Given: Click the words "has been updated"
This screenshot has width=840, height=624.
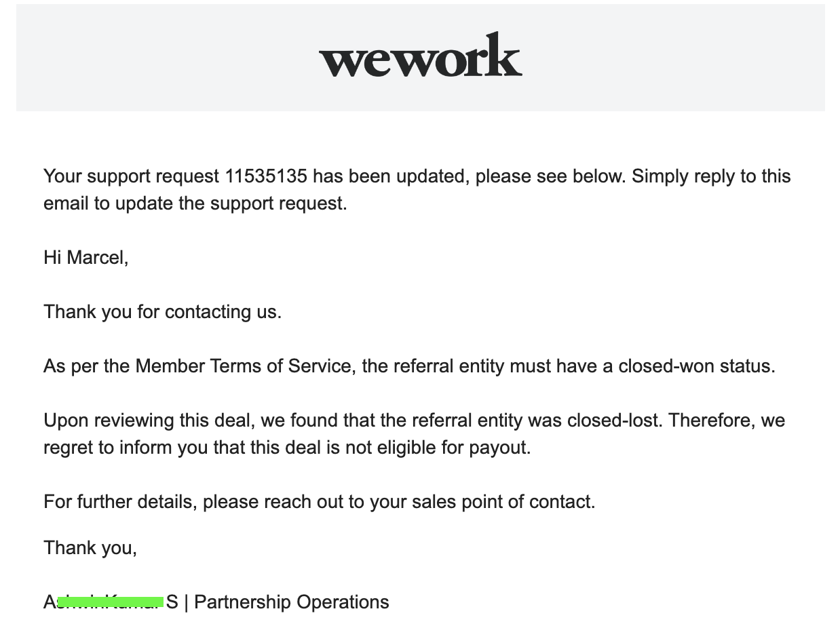Looking at the screenshot, I should tap(390, 176).
